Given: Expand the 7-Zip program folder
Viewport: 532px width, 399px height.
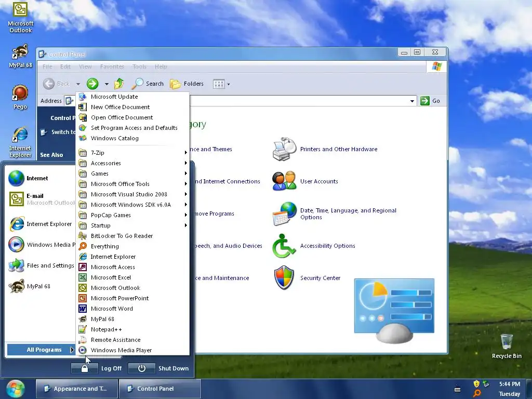Looking at the screenshot, I should pyautogui.click(x=132, y=153).
